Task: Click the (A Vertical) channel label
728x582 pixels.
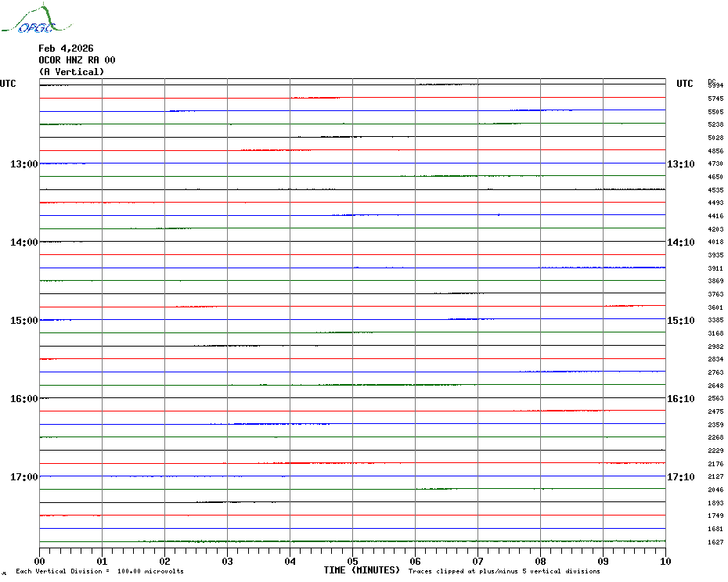Action: point(71,72)
